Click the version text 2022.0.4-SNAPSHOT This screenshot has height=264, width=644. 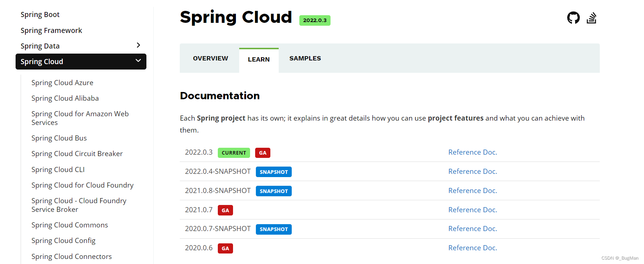pos(218,172)
